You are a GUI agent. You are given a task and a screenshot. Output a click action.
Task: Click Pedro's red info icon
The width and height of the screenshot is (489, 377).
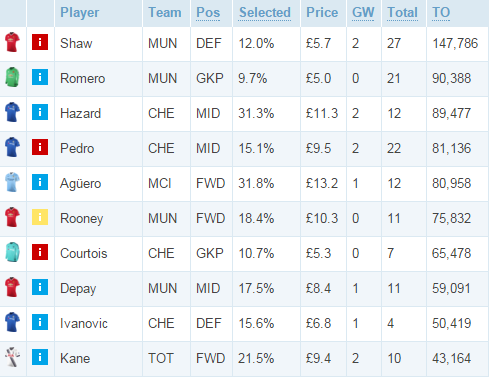coord(40,147)
